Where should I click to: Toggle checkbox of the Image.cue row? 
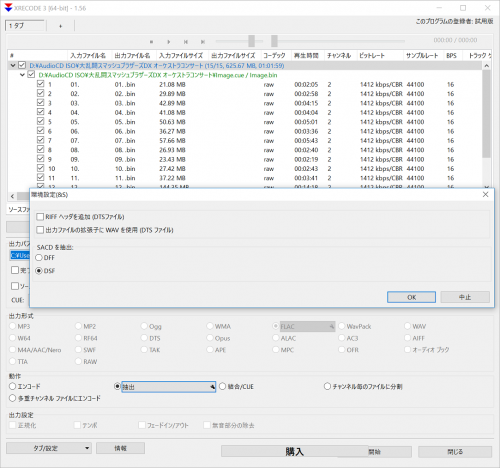31,75
